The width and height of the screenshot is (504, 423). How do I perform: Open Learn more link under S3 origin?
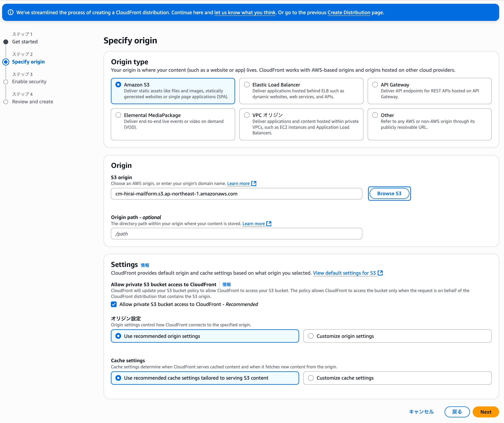point(238,184)
